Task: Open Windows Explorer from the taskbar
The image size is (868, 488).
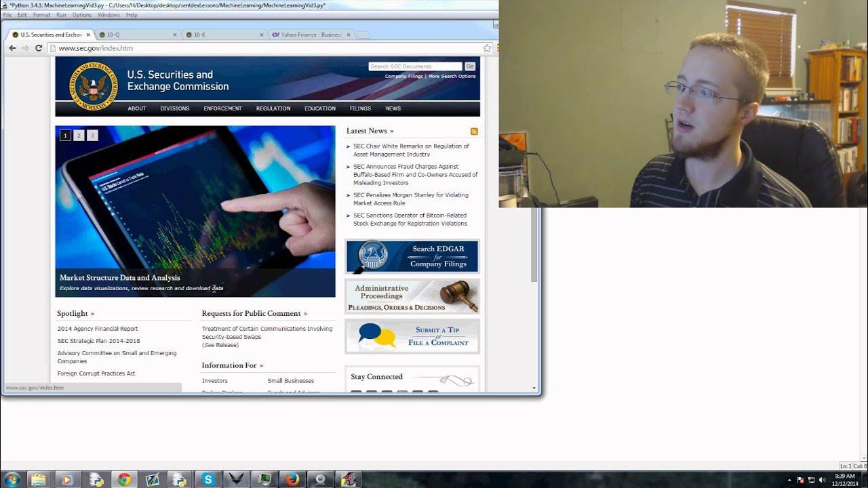Action: (x=39, y=480)
